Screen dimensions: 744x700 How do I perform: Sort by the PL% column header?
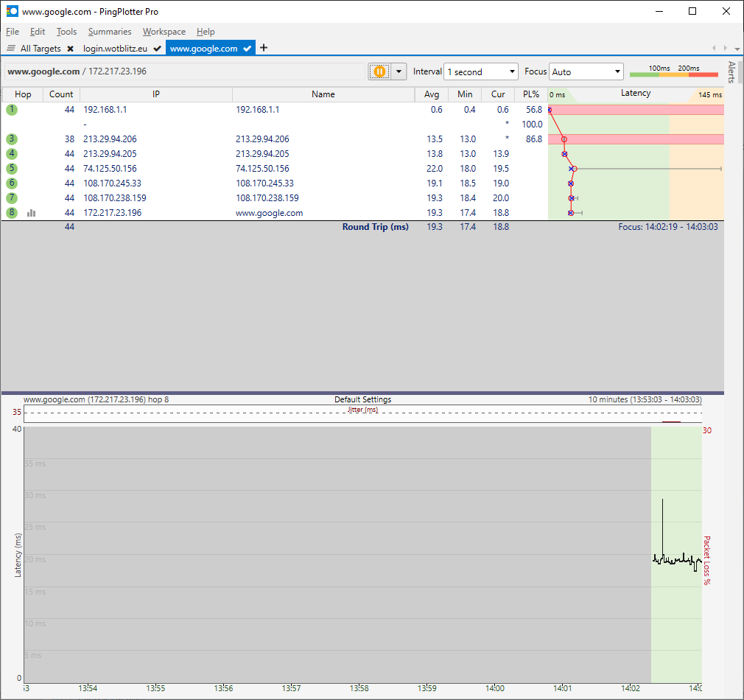point(530,94)
